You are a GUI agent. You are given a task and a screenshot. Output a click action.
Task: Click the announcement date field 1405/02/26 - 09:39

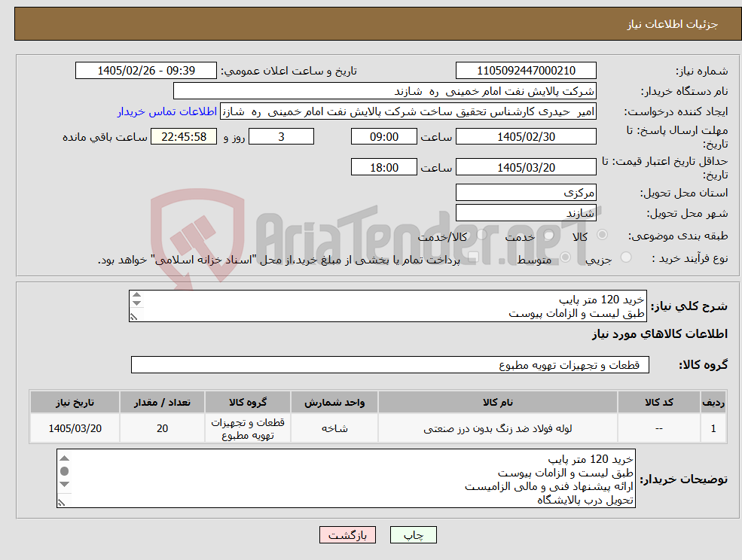click(x=145, y=71)
